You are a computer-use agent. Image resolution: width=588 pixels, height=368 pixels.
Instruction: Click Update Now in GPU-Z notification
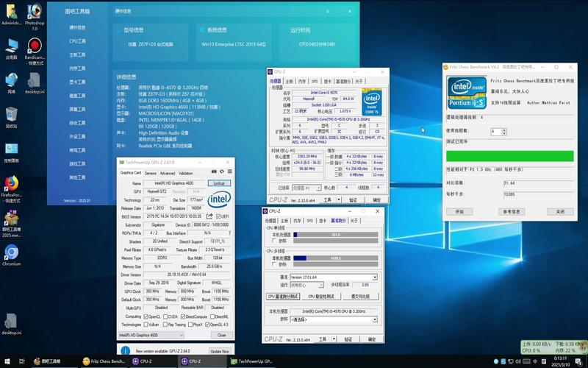pos(219,351)
